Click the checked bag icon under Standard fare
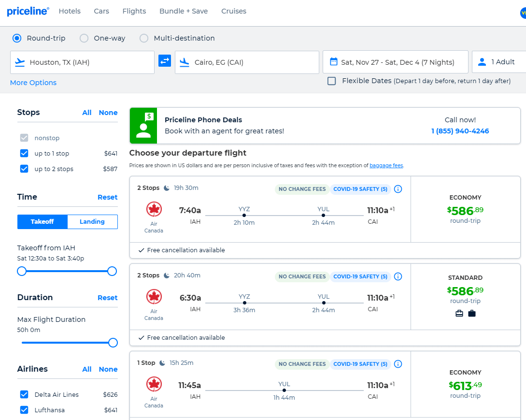The image size is (526, 420). pyautogui.click(x=471, y=314)
